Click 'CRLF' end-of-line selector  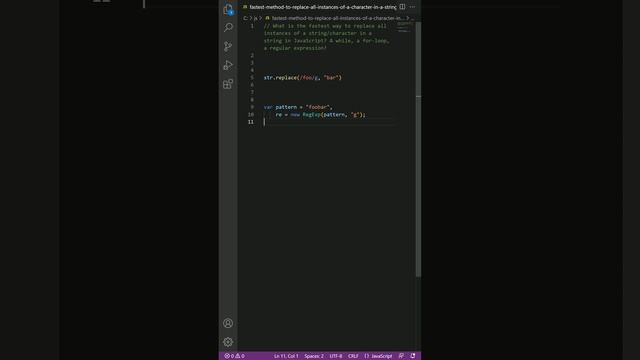tap(353, 356)
